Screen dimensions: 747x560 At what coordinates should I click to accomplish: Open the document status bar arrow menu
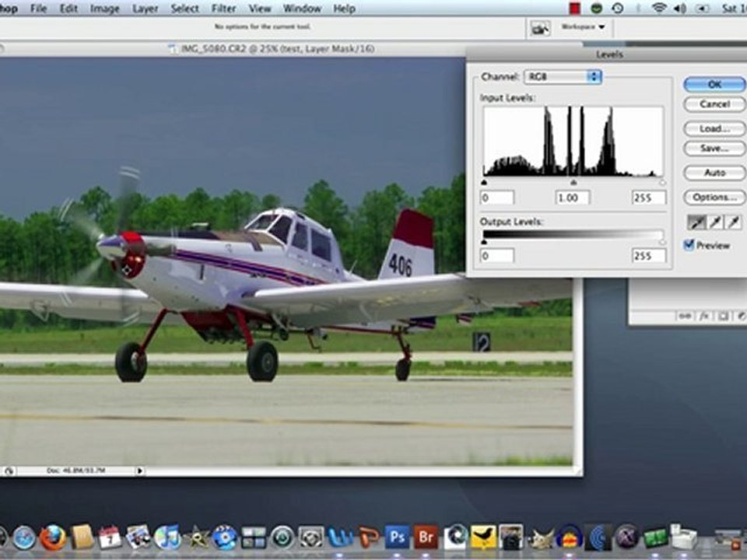(x=139, y=471)
